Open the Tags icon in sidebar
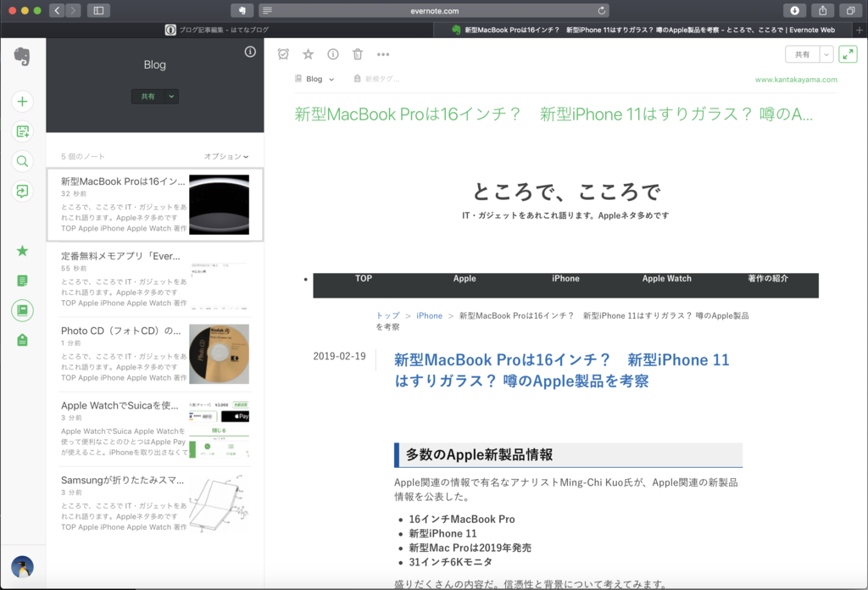This screenshot has height=590, width=868. (x=22, y=340)
